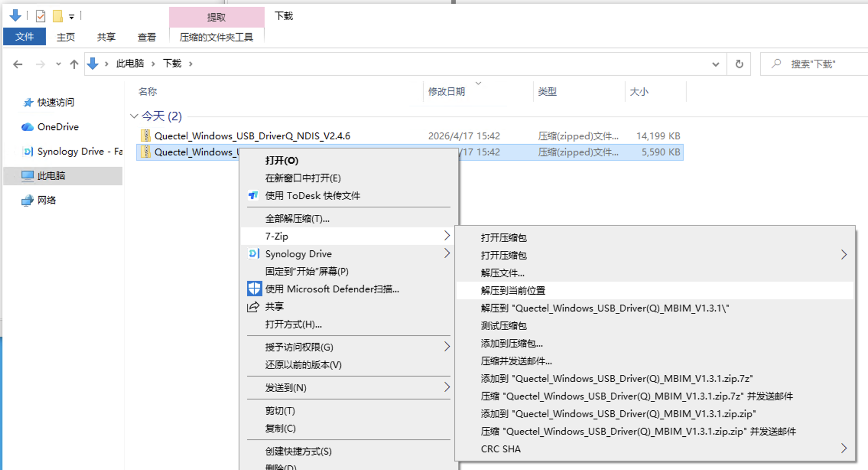Expand the 发送到(N) submenu

click(447, 387)
